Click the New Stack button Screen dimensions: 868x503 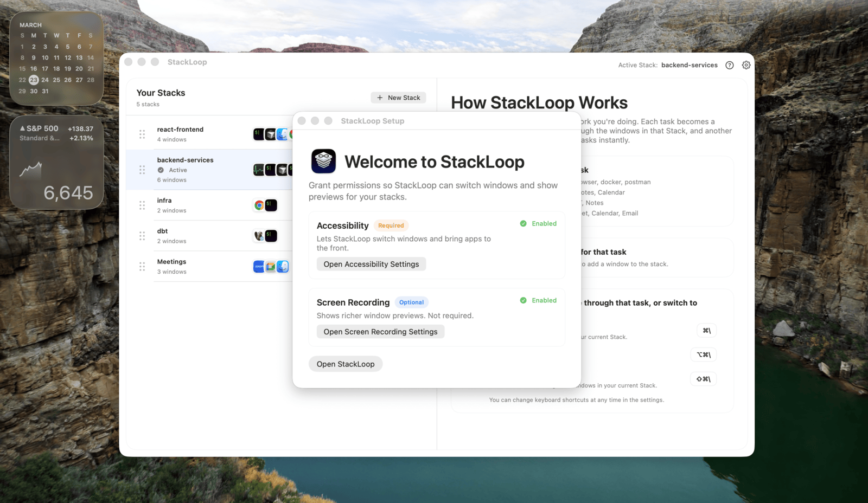point(398,98)
